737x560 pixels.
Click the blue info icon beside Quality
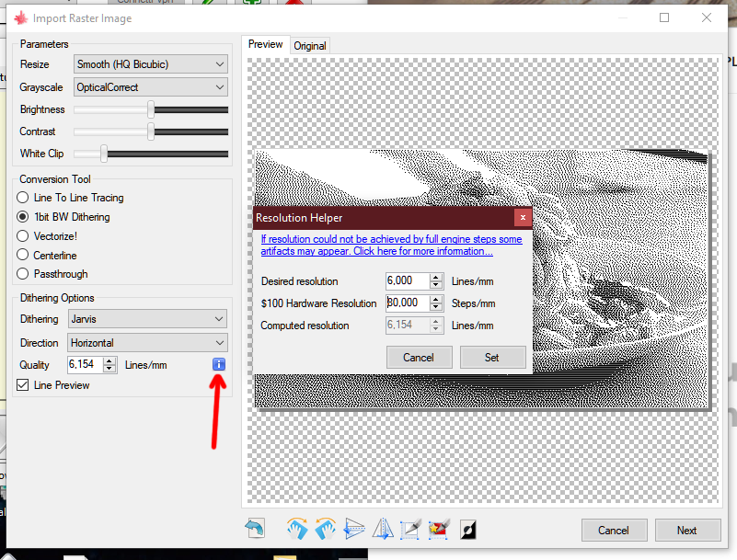pos(218,365)
